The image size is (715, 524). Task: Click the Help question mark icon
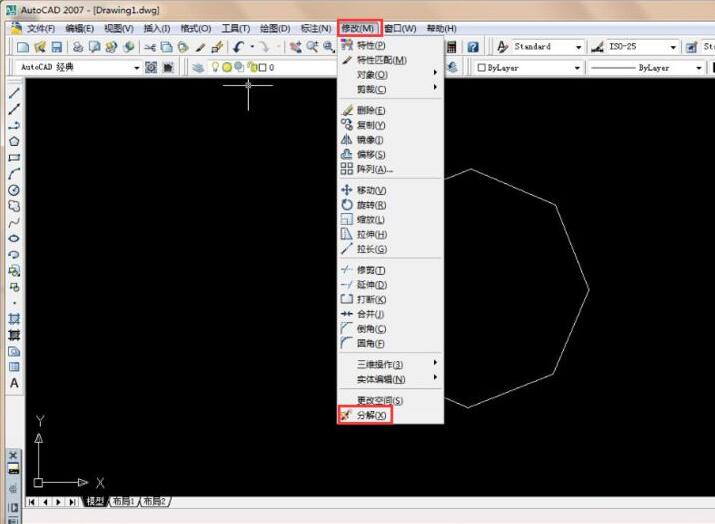click(473, 47)
